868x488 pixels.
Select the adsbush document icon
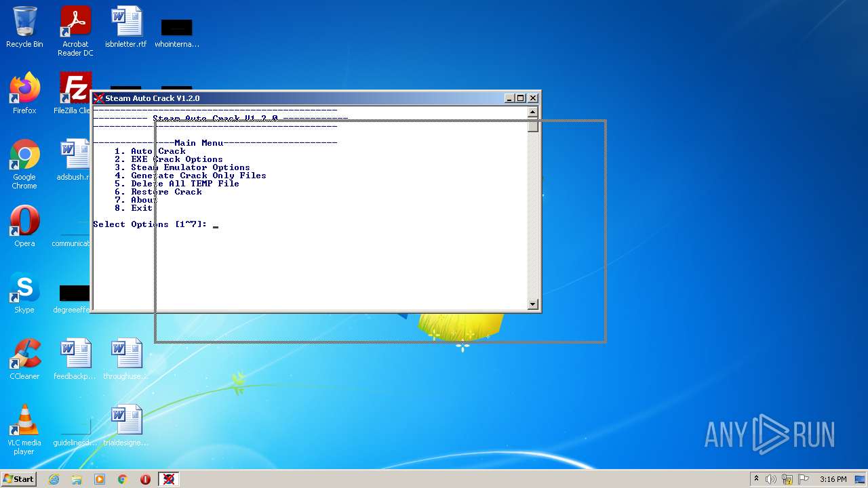coord(75,160)
